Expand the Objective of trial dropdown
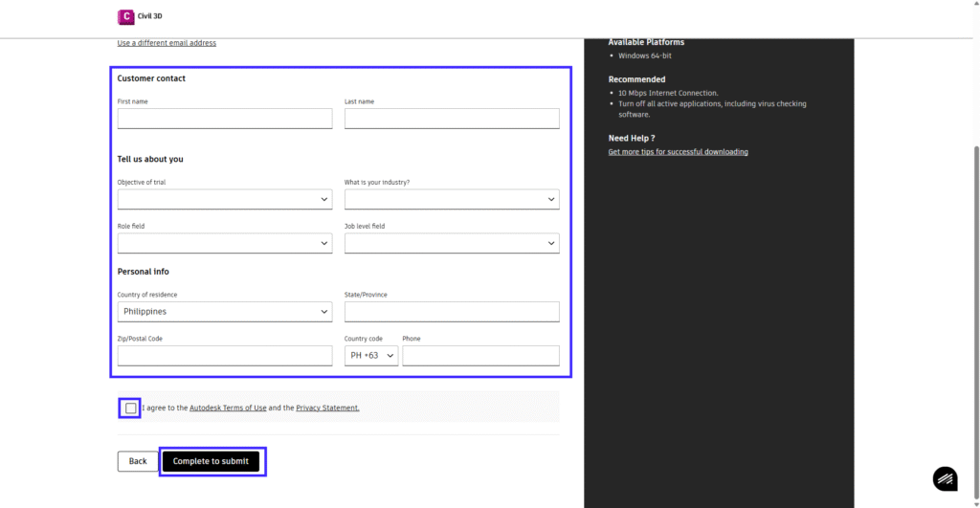This screenshot has height=508, width=980. [x=224, y=199]
